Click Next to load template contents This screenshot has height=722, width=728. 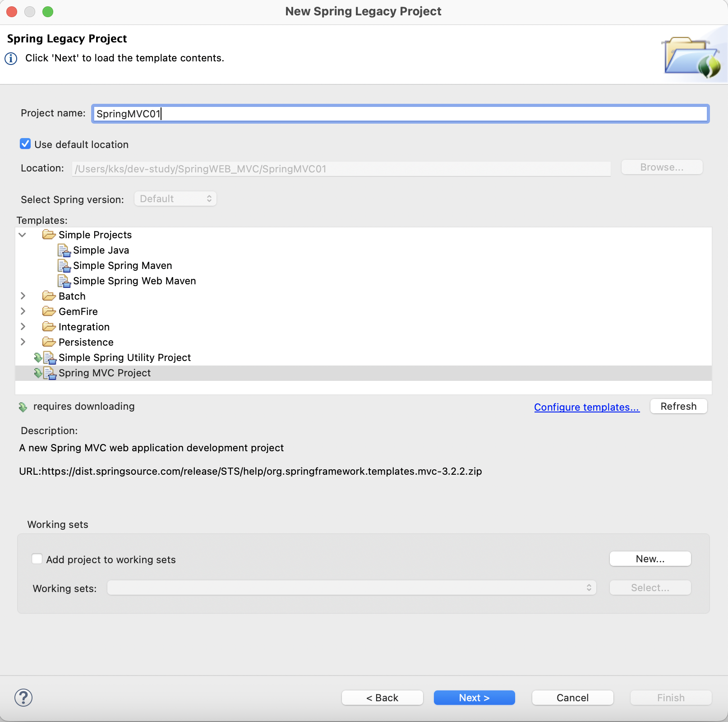[474, 698]
